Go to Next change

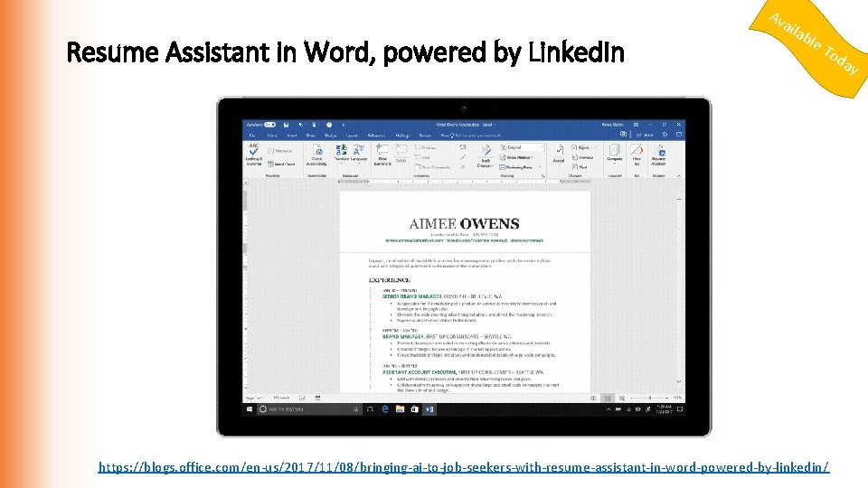coord(580,167)
